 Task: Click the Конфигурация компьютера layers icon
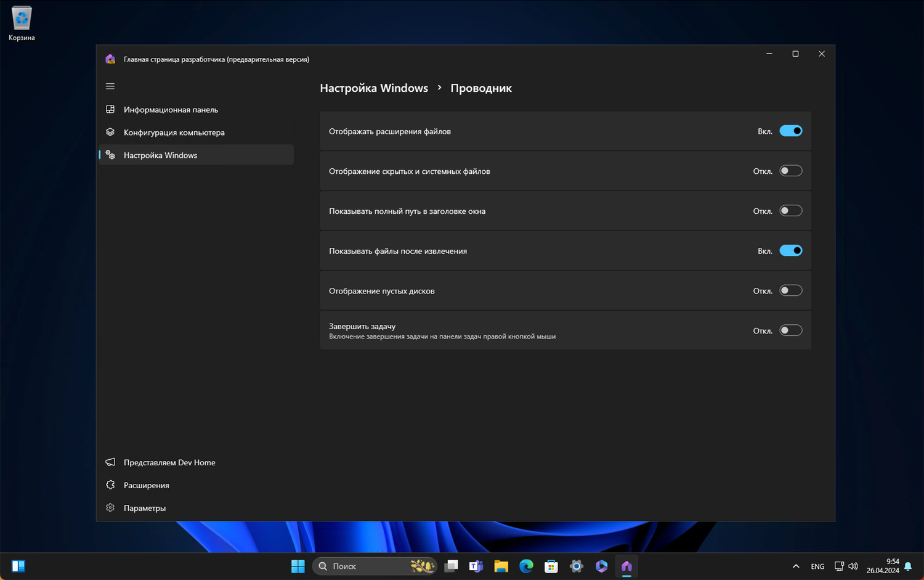(x=110, y=132)
